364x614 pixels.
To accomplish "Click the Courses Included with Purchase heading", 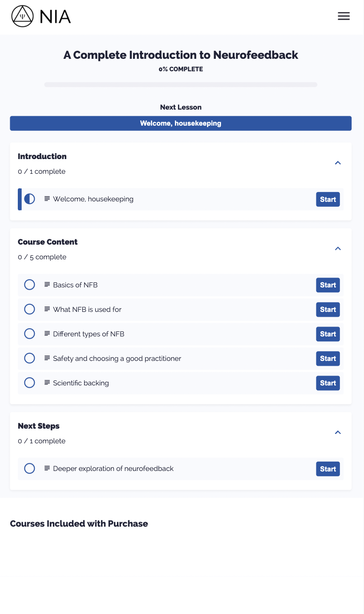I will (79, 524).
